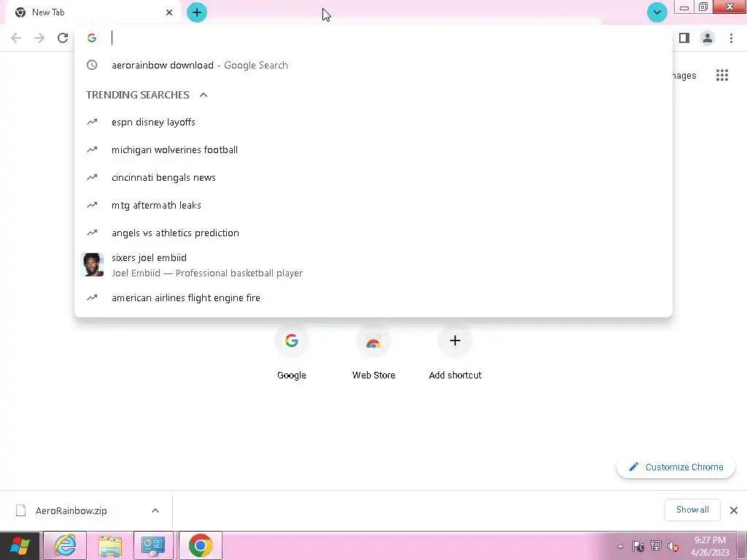Click the clock icon beside aerorainbow download
The width and height of the screenshot is (747, 560).
pos(92,65)
